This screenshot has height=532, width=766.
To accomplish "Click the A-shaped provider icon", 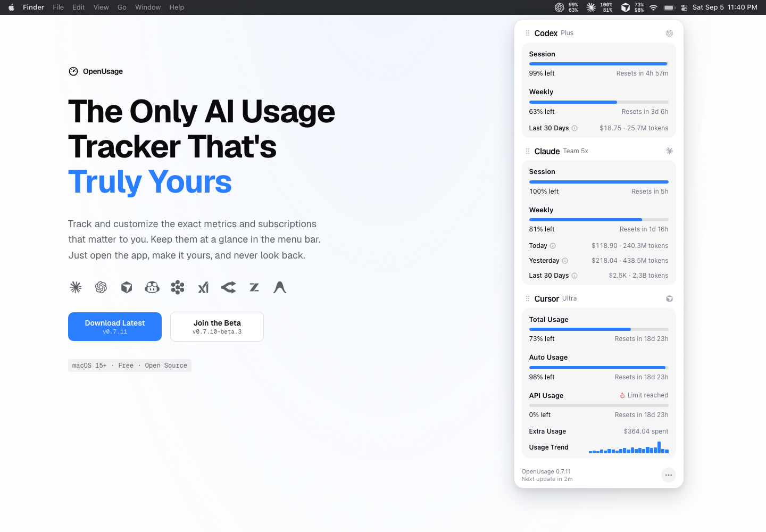I will (280, 287).
